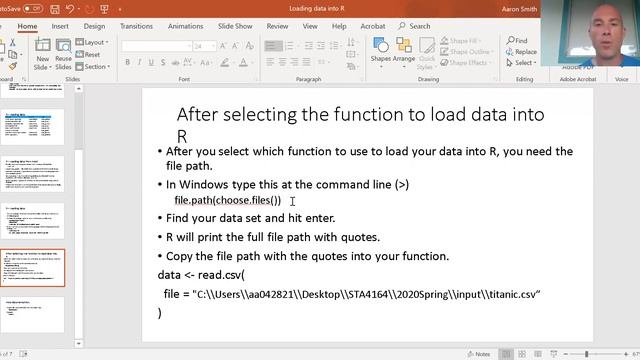640x360 pixels.
Task: Click Replace in Editing group
Action: pos(521,52)
